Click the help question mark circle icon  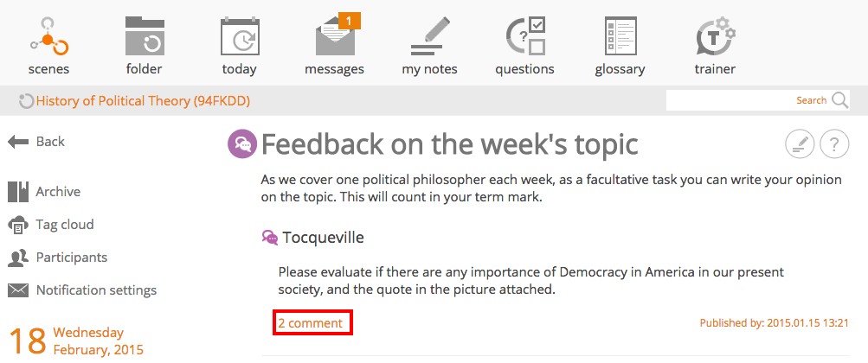(834, 144)
